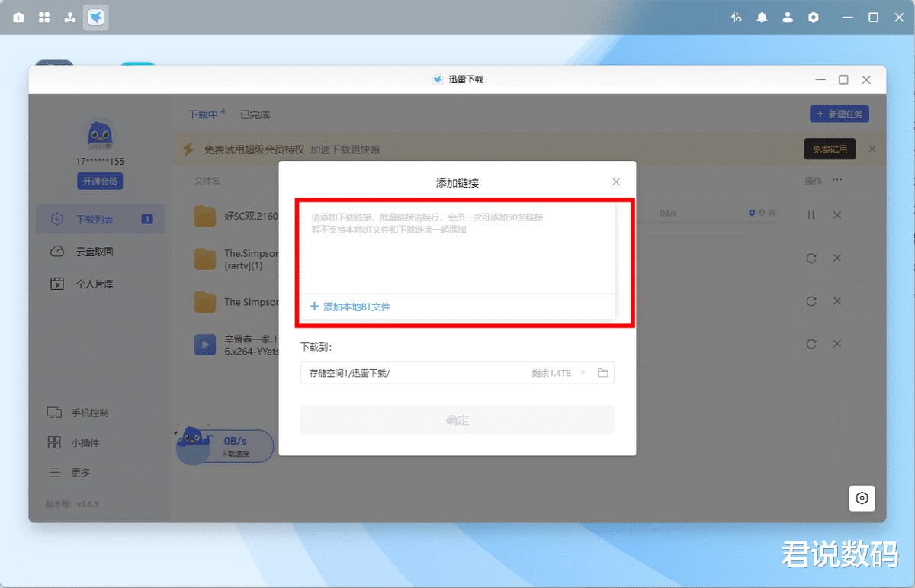Viewport: 915px width, 588px height.
Task: Open the notification bell in top bar
Action: pos(762,18)
